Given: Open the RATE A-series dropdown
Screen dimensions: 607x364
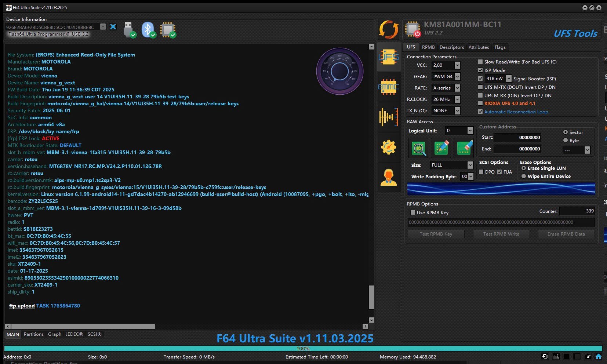Looking at the screenshot, I should [457, 88].
